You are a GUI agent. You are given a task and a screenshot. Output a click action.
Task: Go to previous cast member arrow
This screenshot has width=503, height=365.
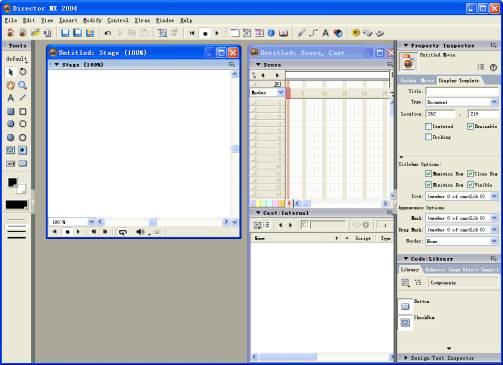coord(280,225)
